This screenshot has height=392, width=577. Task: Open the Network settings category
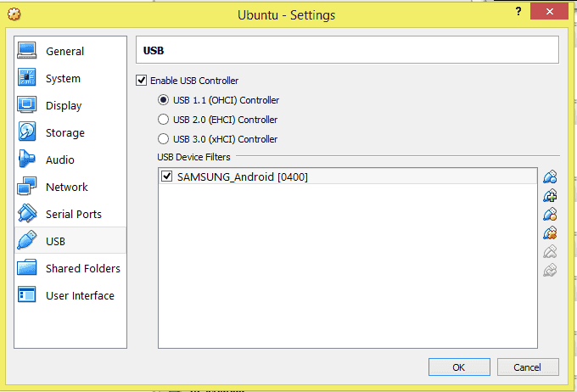coord(70,187)
